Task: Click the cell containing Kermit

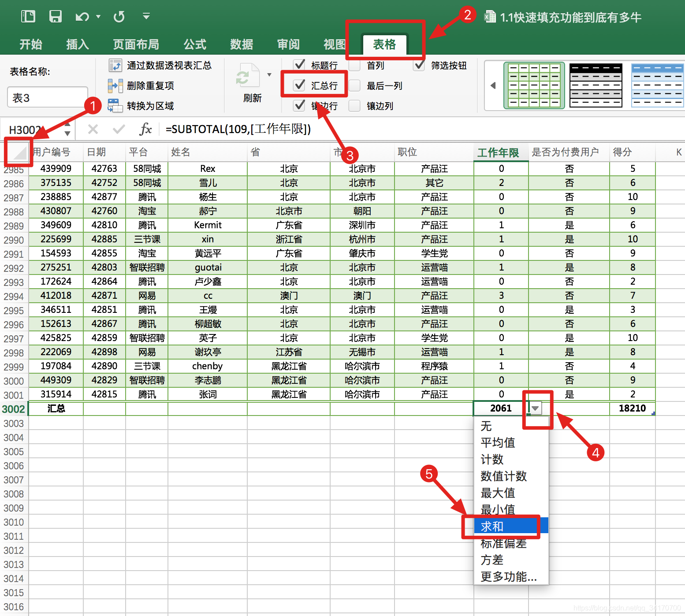Action: pyautogui.click(x=208, y=225)
